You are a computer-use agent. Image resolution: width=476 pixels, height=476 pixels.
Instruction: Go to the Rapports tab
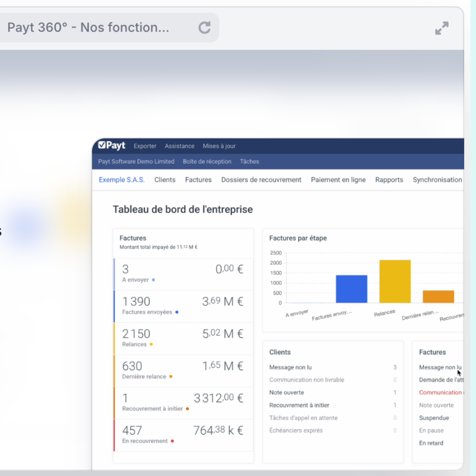tap(389, 180)
